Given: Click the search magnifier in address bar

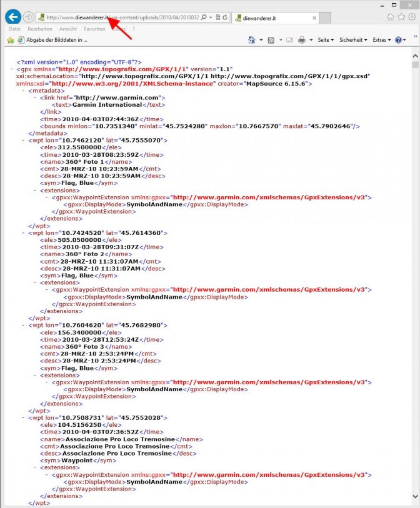Looking at the screenshot, I should pos(204,17).
